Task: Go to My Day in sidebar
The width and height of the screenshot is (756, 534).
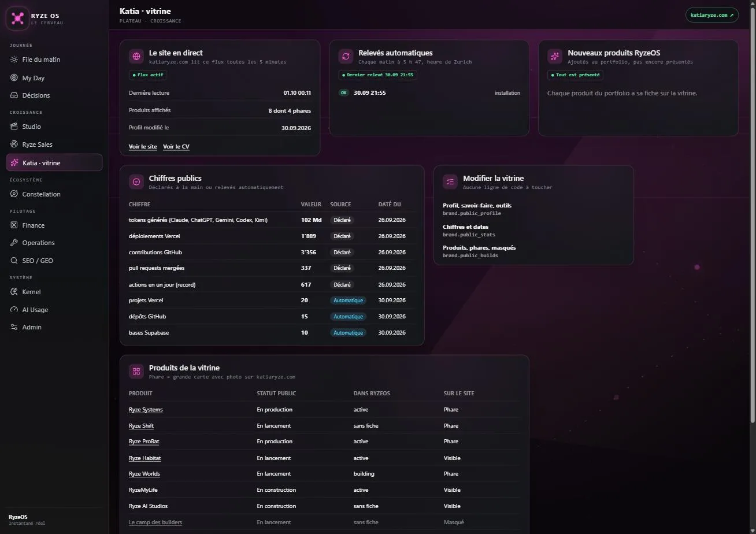Action: pyautogui.click(x=54, y=77)
